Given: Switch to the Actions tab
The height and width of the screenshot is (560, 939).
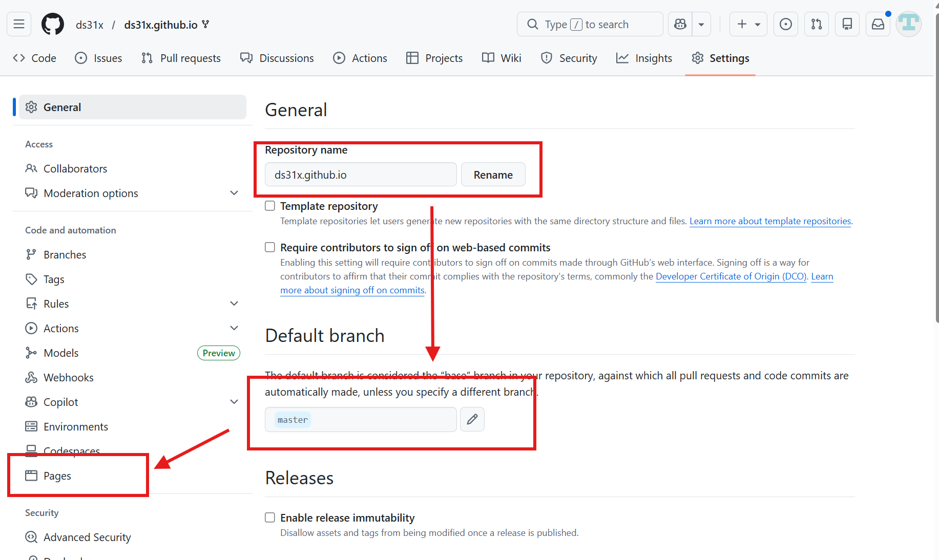Looking at the screenshot, I should tap(360, 58).
